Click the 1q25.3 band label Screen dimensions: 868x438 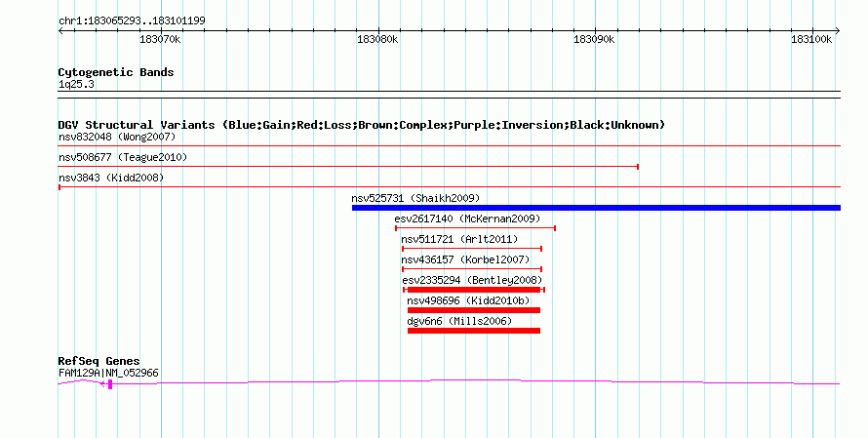[x=76, y=84]
